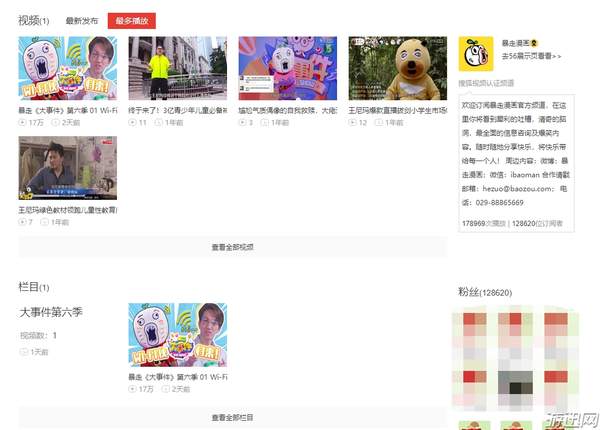This screenshot has width=600, height=430.
Task: Open video title 王尼玛爆款直播拯救小学生市场
Action: tap(398, 111)
